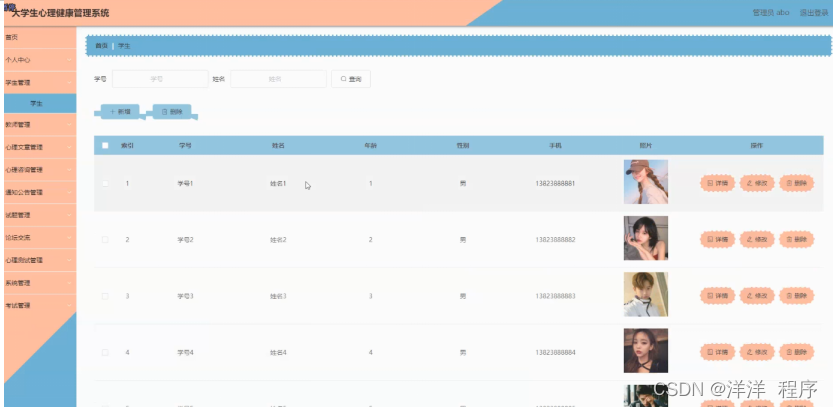Screen dimensions: 833x408
Task: Click 修改 edit button for 学号1 row
Action: [757, 183]
